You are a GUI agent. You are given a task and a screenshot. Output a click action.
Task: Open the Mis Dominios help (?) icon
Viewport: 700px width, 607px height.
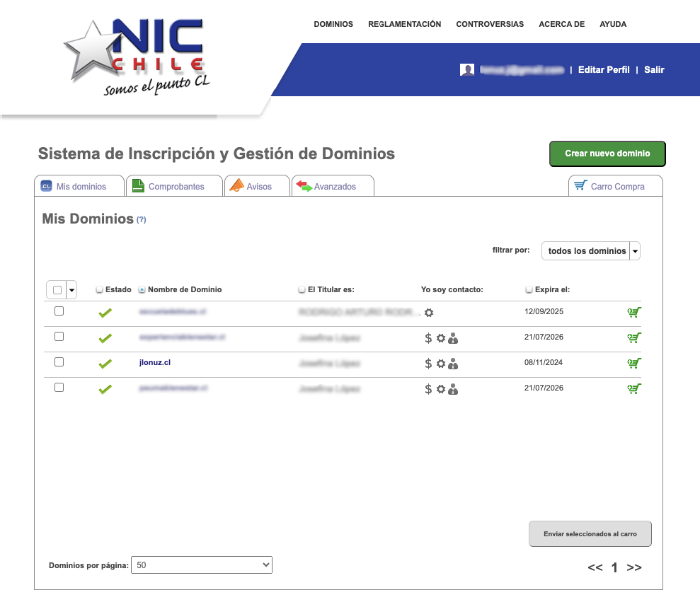pyautogui.click(x=142, y=220)
